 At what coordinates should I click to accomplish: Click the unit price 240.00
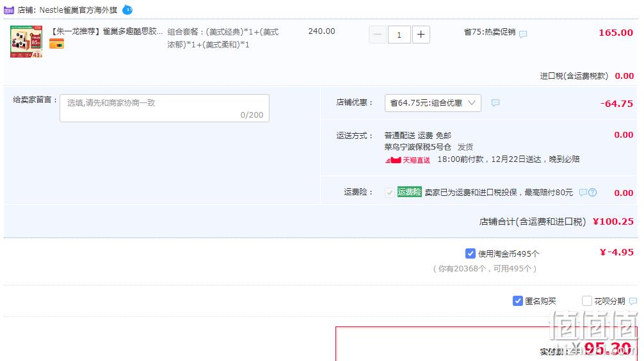coord(321,31)
